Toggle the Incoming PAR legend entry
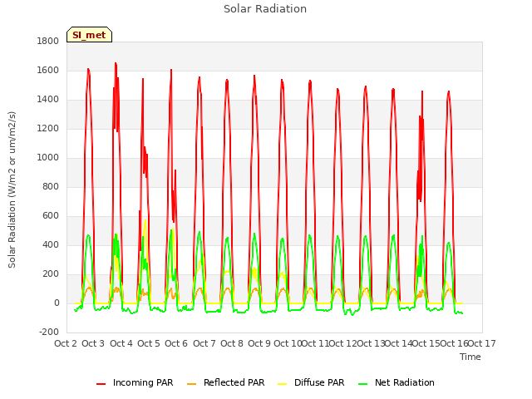Viewport: 532px width, 399px height. point(135,382)
